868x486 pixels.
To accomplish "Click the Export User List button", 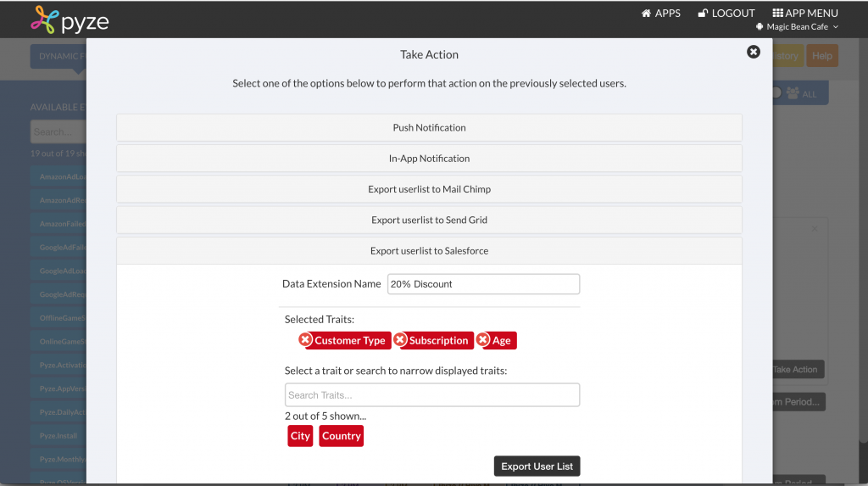I will tap(537, 466).
